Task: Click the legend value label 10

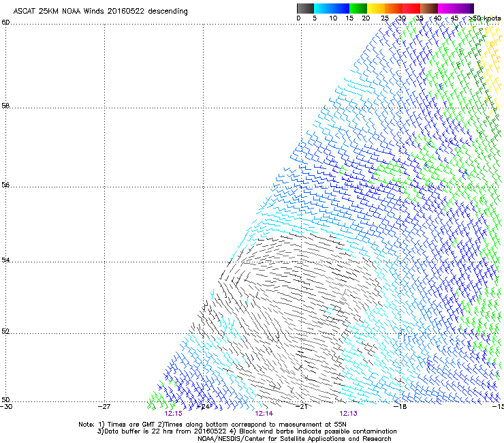Action: tap(333, 18)
